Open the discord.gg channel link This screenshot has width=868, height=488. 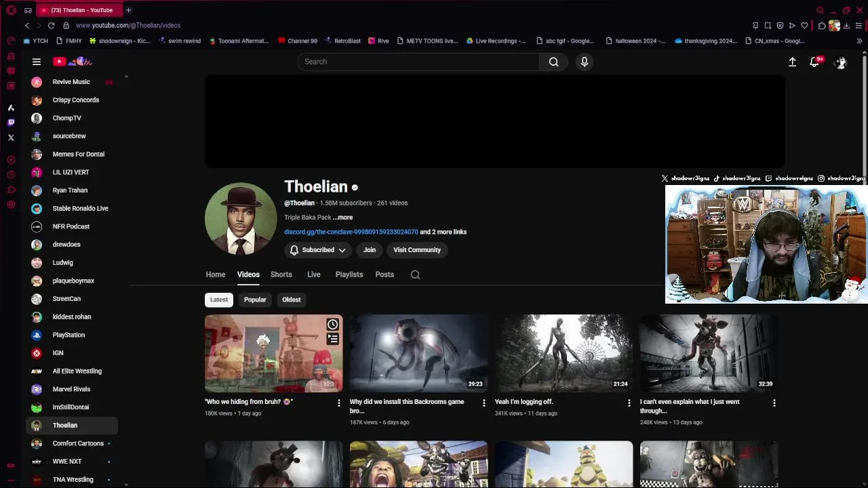click(x=351, y=232)
